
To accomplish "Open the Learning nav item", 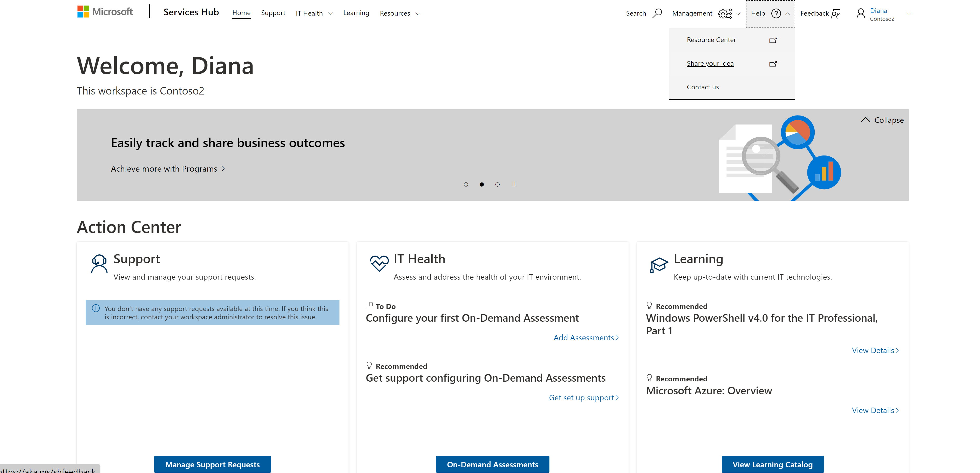I will pos(356,13).
